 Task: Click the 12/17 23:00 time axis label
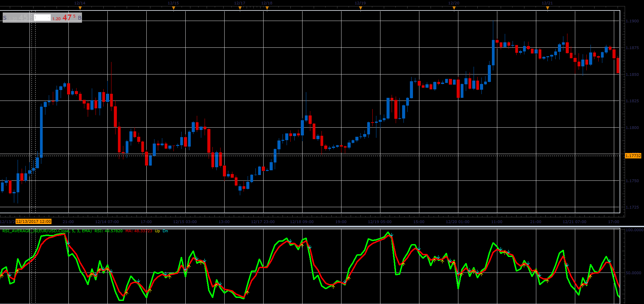[263, 222]
